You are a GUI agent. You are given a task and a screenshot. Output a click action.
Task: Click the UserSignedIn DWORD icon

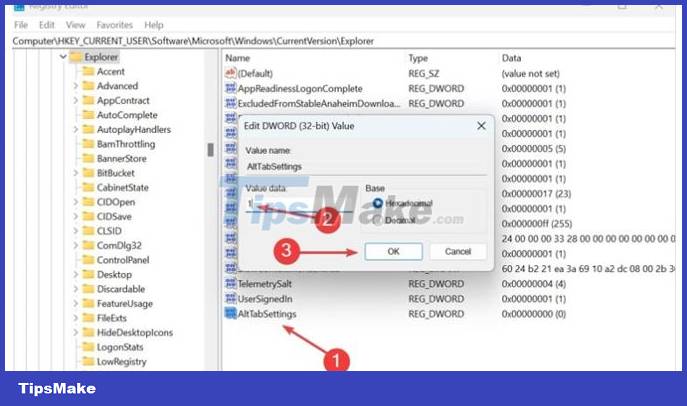[230, 299]
